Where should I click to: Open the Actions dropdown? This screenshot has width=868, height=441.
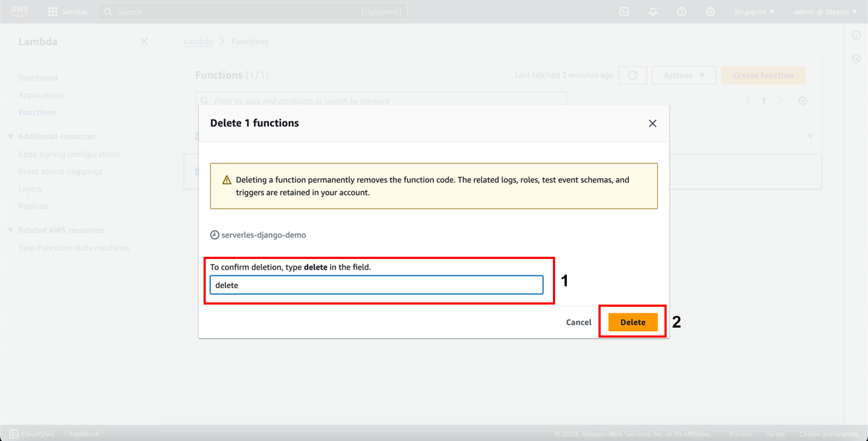point(684,76)
